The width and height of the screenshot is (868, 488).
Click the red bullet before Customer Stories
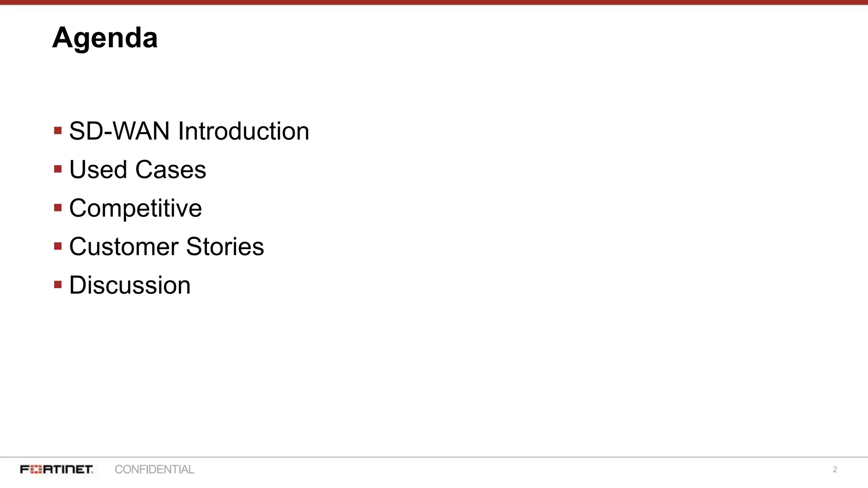pyautogui.click(x=58, y=246)
